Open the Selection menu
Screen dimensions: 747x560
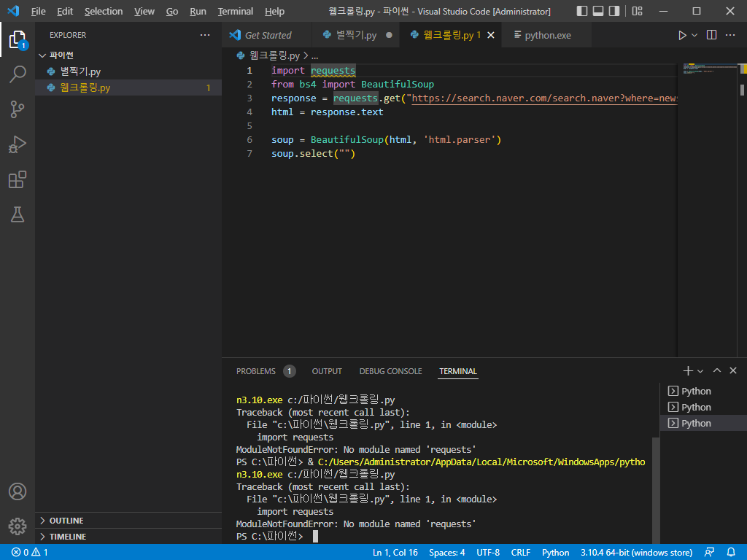coord(104,11)
